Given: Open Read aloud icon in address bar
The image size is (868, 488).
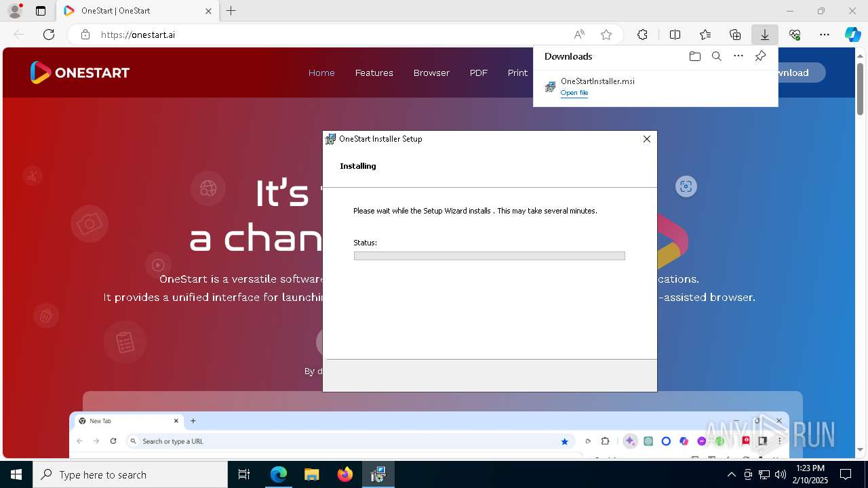Looking at the screenshot, I should (579, 35).
